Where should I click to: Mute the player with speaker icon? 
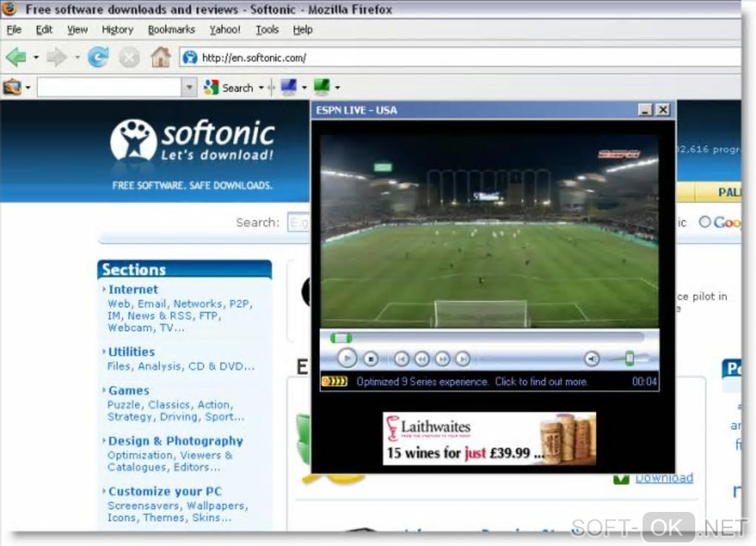click(592, 359)
